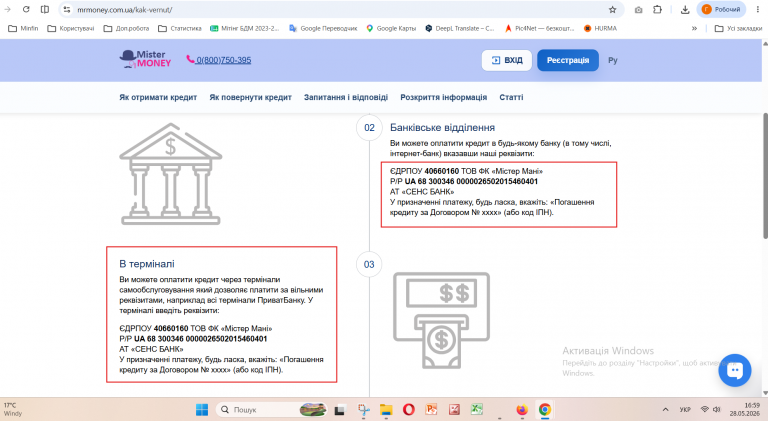Click the page vertical scrollbar thumb
The image size is (768, 421).
(x=765, y=176)
